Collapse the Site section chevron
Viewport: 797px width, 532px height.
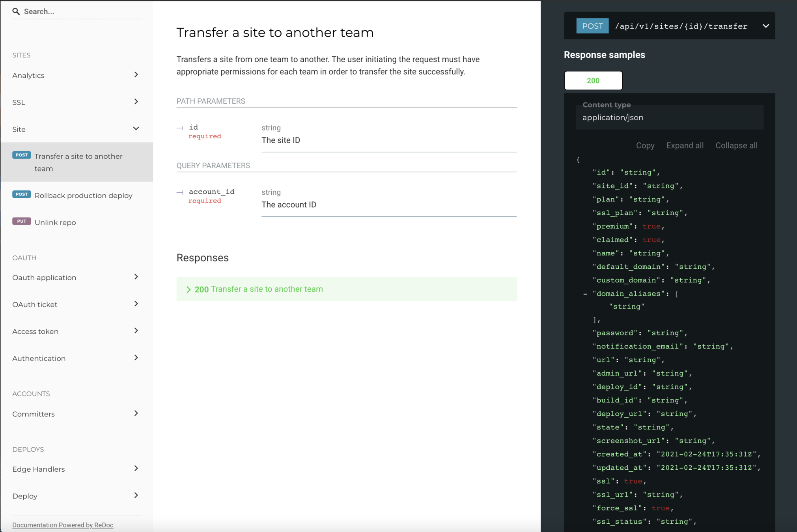(136, 129)
